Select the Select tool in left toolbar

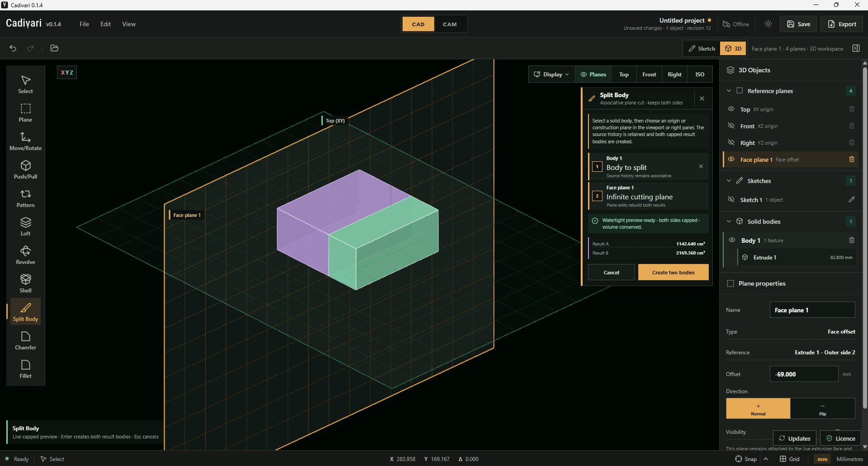click(x=26, y=85)
